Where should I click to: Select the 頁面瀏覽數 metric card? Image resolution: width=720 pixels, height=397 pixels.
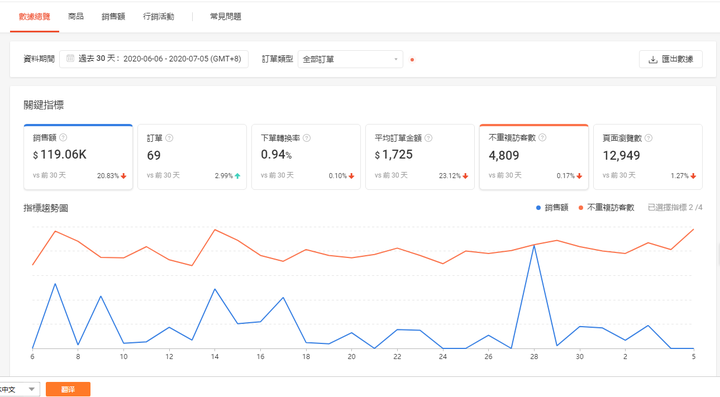[x=647, y=157]
